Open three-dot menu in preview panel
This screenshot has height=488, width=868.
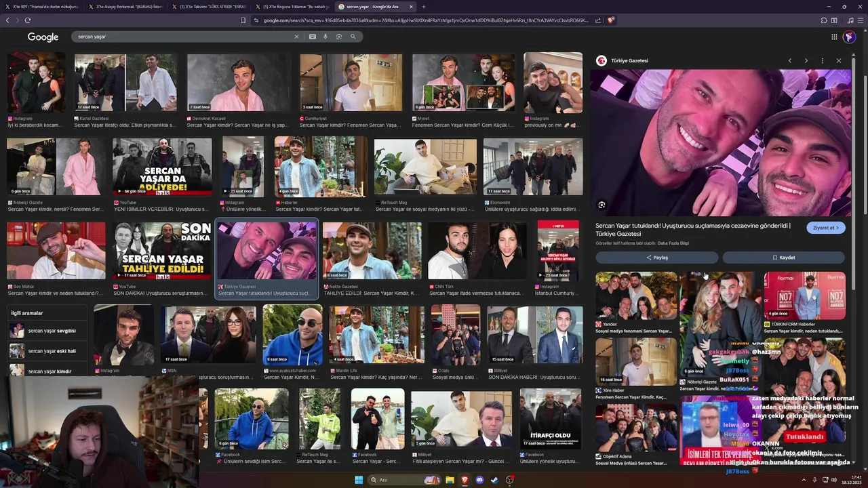(823, 61)
